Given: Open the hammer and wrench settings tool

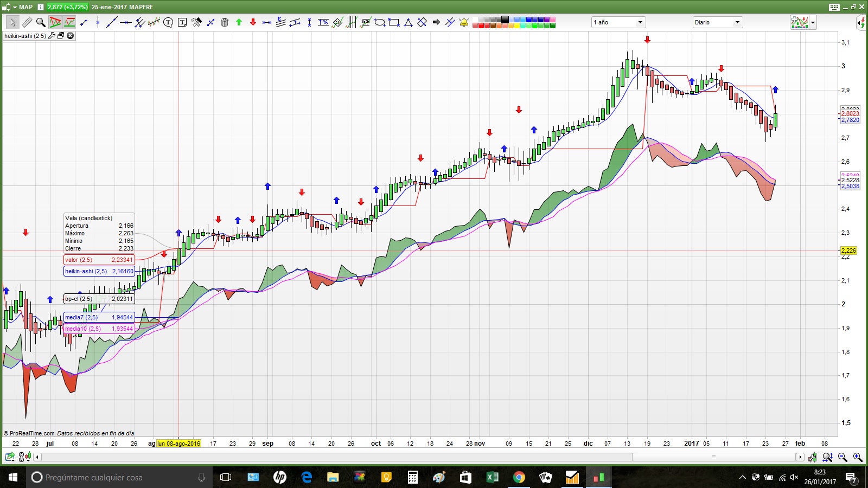Looking at the screenshot, I should [196, 22].
